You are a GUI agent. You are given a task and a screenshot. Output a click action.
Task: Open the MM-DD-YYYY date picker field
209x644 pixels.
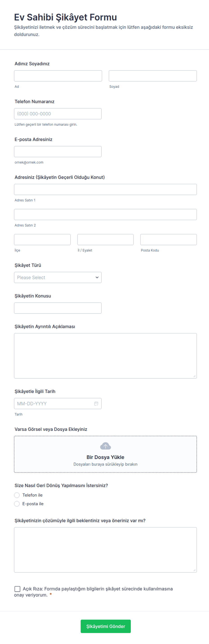(x=58, y=404)
